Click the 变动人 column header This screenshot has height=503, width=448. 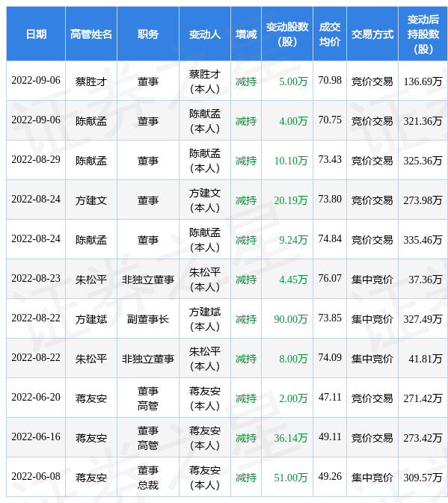coord(205,34)
